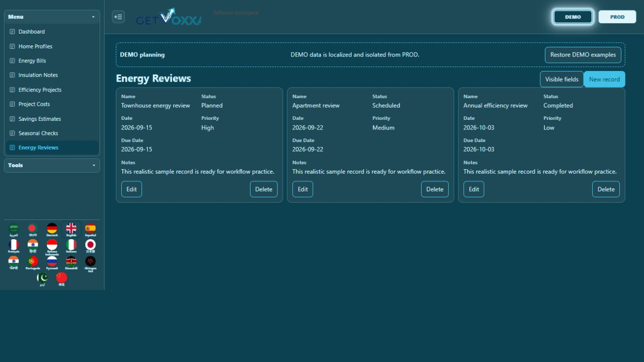
Task: Select the Italiano flag icon
Action: point(71,247)
